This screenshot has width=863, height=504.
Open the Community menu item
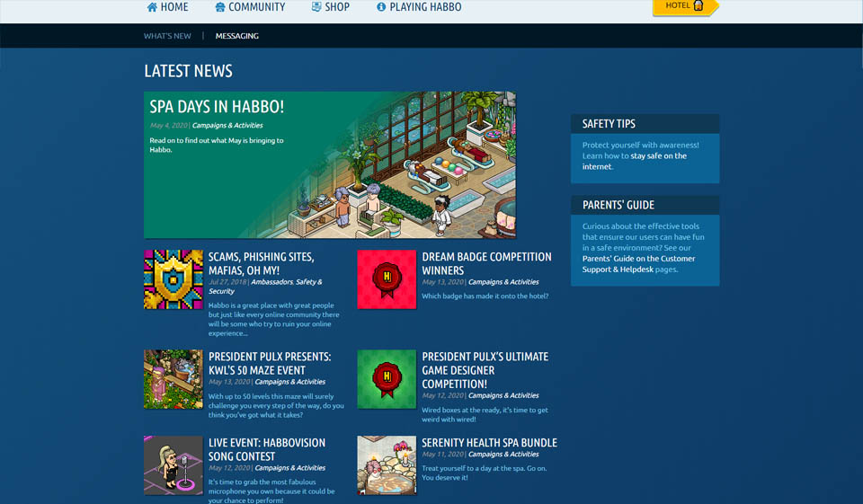pyautogui.click(x=256, y=7)
